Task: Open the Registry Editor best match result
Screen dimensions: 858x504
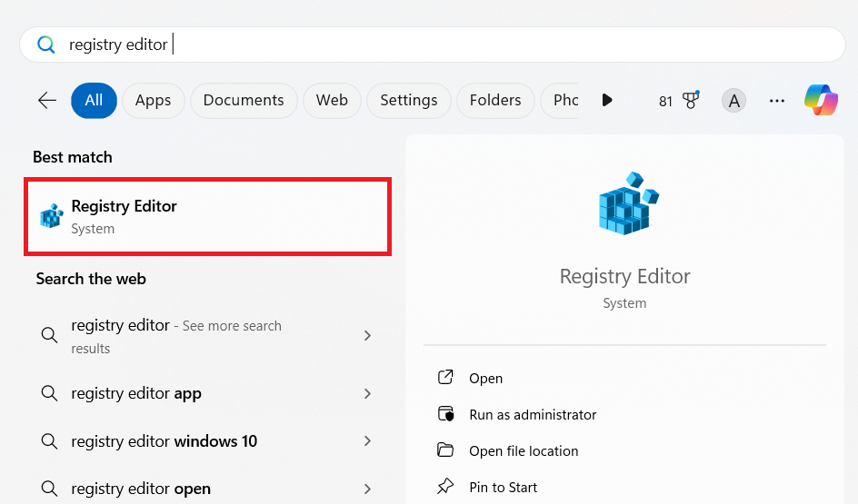Action: pyautogui.click(x=208, y=216)
